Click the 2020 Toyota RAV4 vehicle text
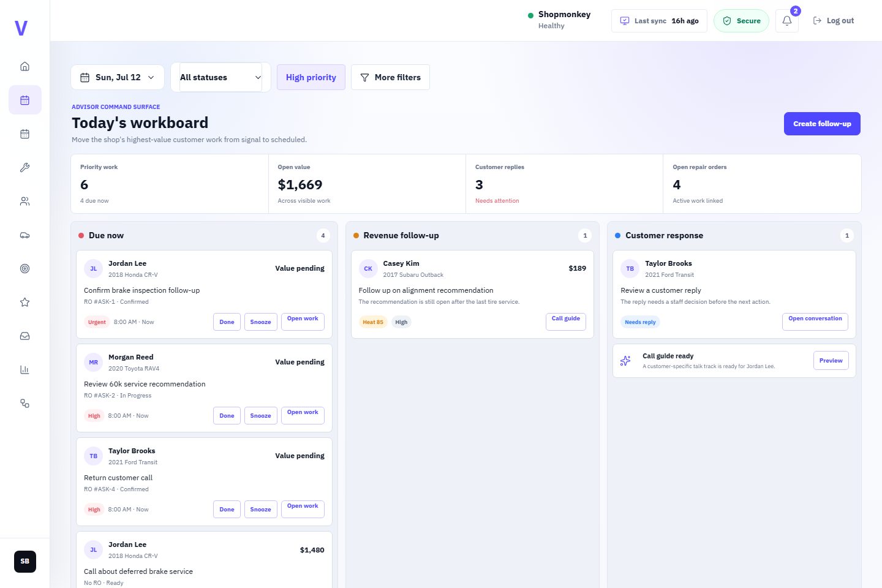 click(x=134, y=369)
